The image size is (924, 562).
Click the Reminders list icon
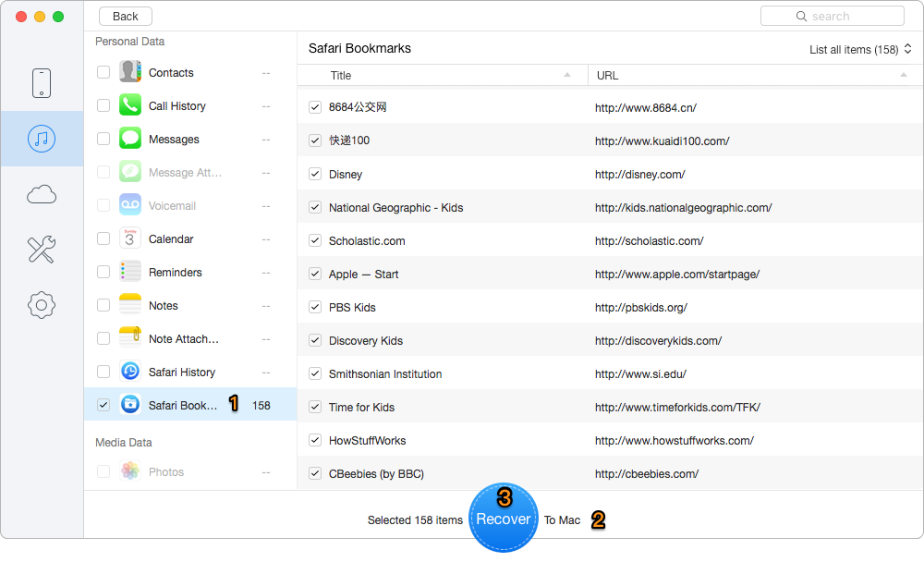coord(130,272)
